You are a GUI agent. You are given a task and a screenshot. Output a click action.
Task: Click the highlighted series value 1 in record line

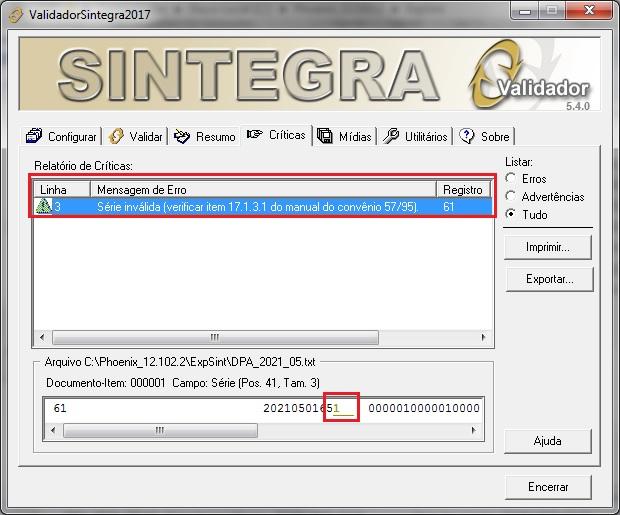(336, 408)
